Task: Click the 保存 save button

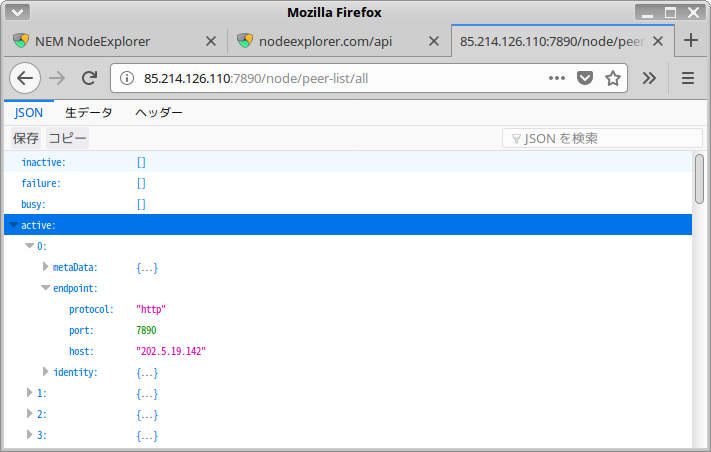Action: point(26,138)
